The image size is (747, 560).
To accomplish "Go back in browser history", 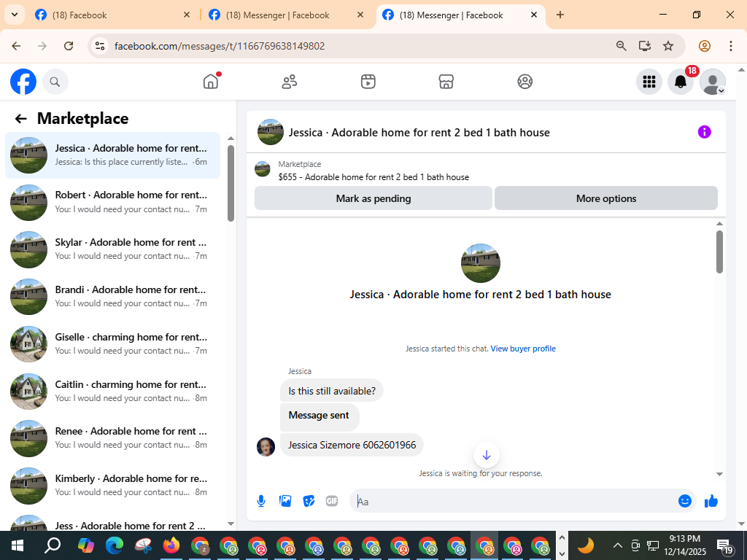I will 16,46.
